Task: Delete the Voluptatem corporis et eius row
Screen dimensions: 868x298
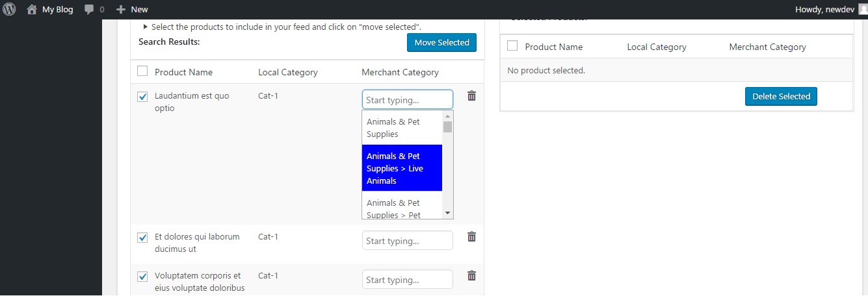Action: coord(472,276)
